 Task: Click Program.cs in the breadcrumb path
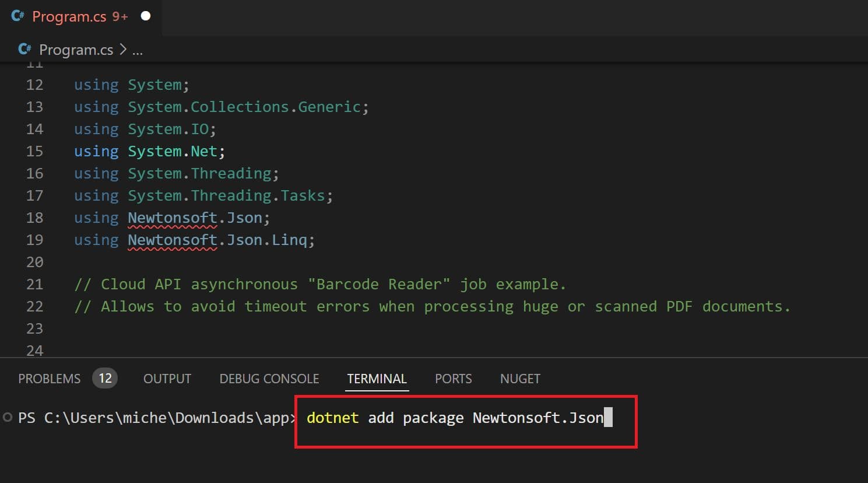pos(76,50)
